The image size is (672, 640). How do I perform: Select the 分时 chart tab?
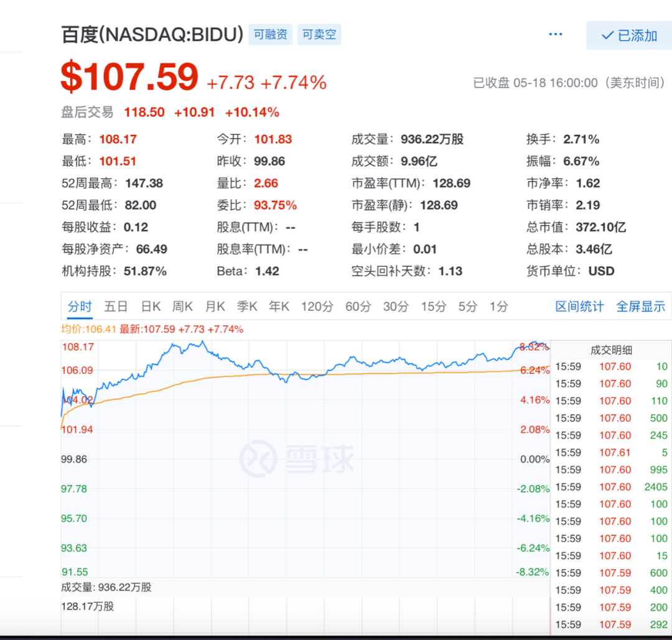tap(80, 307)
